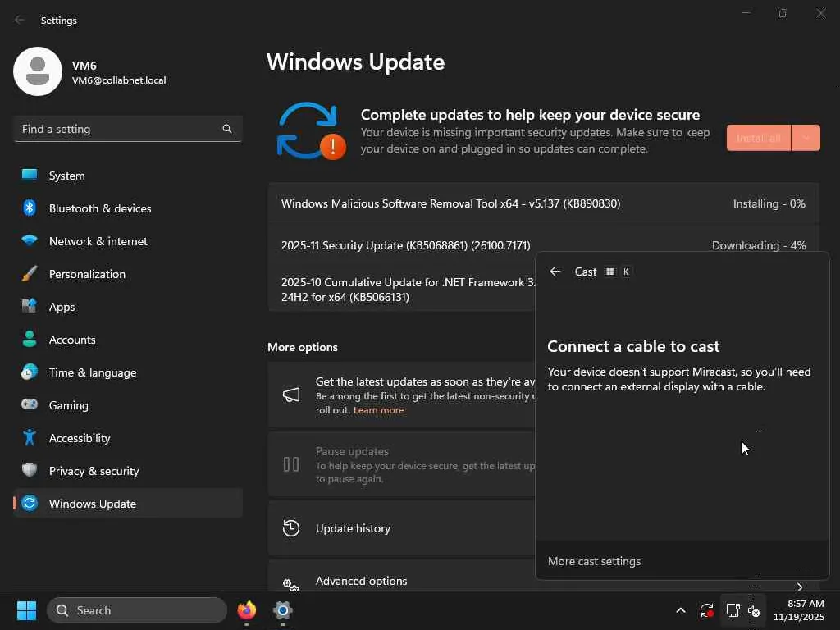Select the Gaming controller icon
Screen dimensions: 840x630
pyautogui.click(x=30, y=404)
